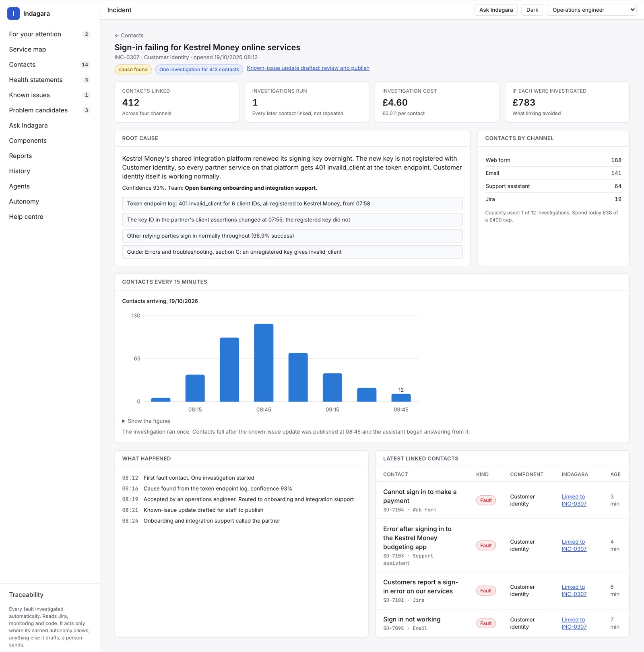Screen dimensions: 644x652
Task: Open the Help centre
Action: (x=50, y=217)
